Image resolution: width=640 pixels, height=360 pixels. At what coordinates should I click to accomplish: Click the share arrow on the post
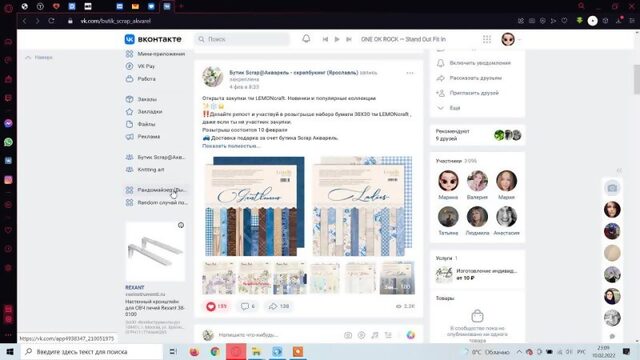point(279,306)
